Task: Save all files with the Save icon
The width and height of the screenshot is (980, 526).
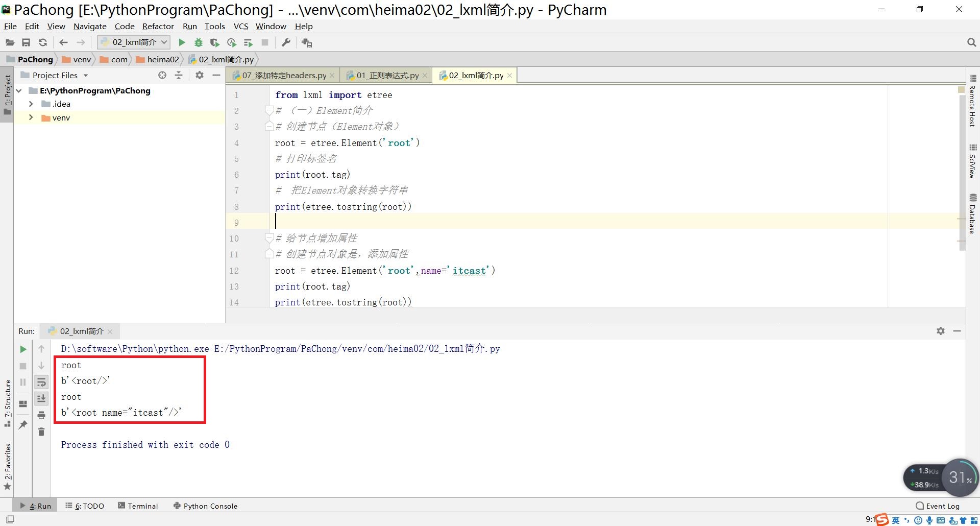Action: pyautogui.click(x=26, y=42)
